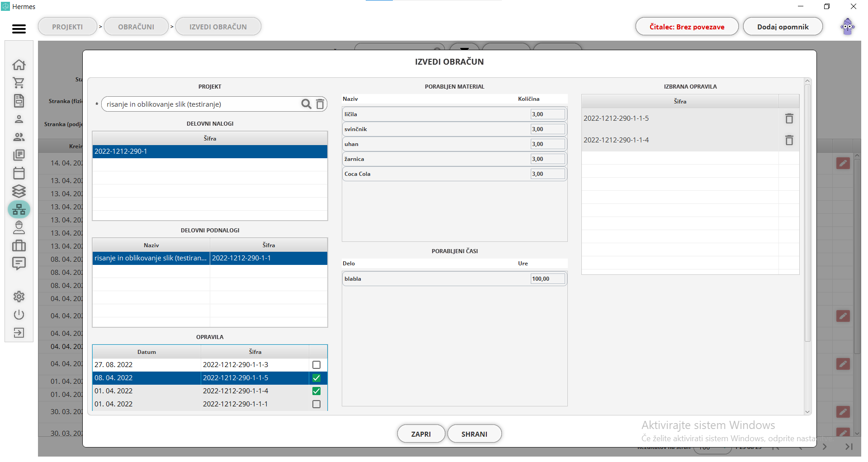The image size is (868, 462).
Task: Select task row dated 08. 04. 2022
Action: (x=210, y=378)
